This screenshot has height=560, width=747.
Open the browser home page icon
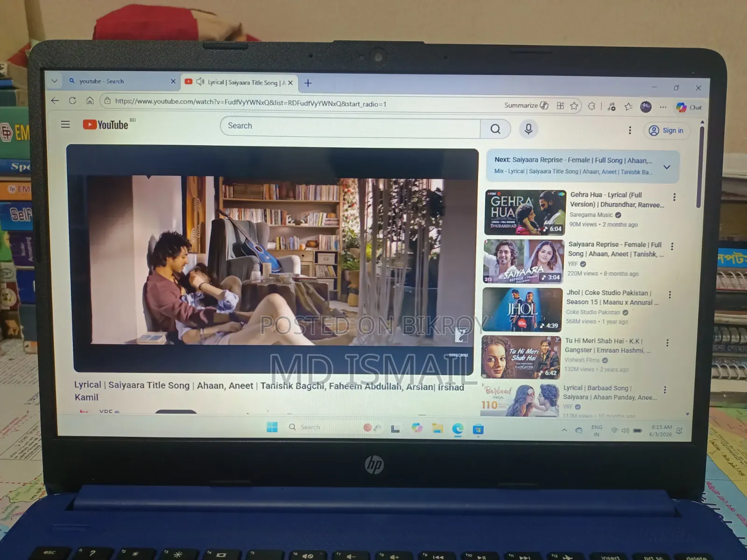[90, 101]
